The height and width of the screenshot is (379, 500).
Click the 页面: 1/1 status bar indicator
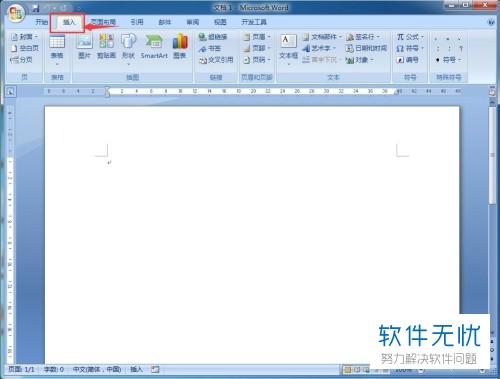(22, 369)
